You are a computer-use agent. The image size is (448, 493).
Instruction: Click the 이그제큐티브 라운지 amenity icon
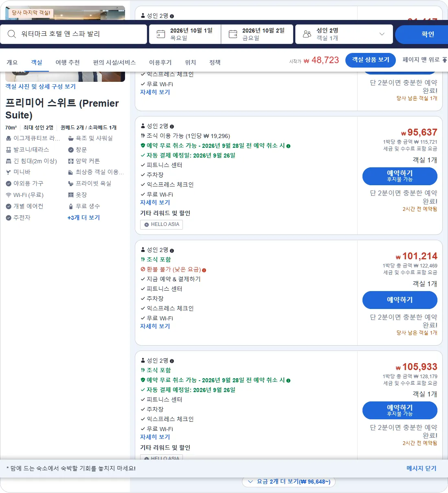pos(9,138)
